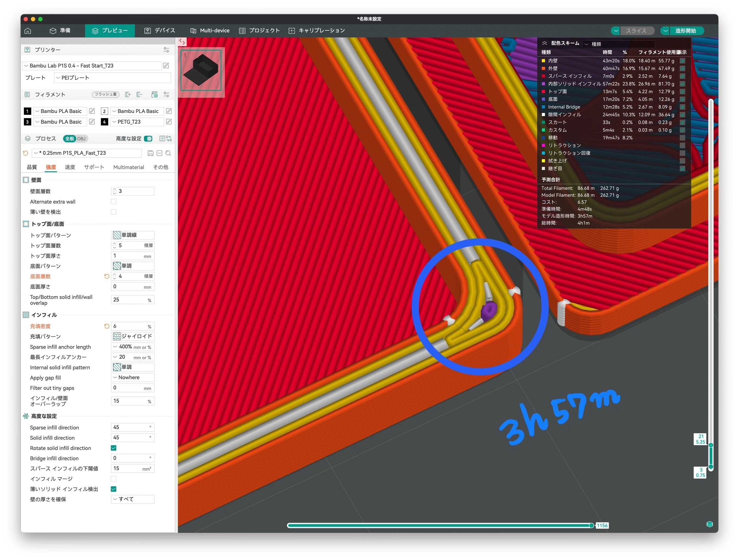This screenshot has height=560, width=739.
Task: Click the horizontal move slider handle at 1156
Action: point(591,525)
